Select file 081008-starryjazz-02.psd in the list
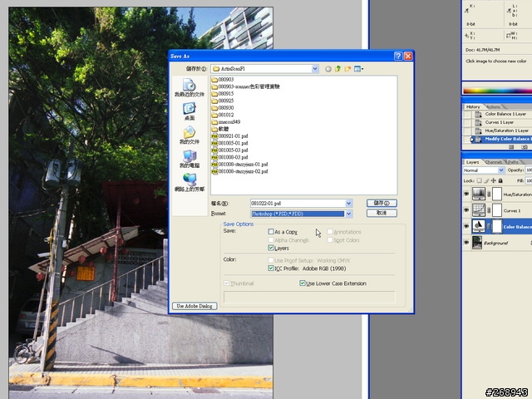 coord(239,171)
